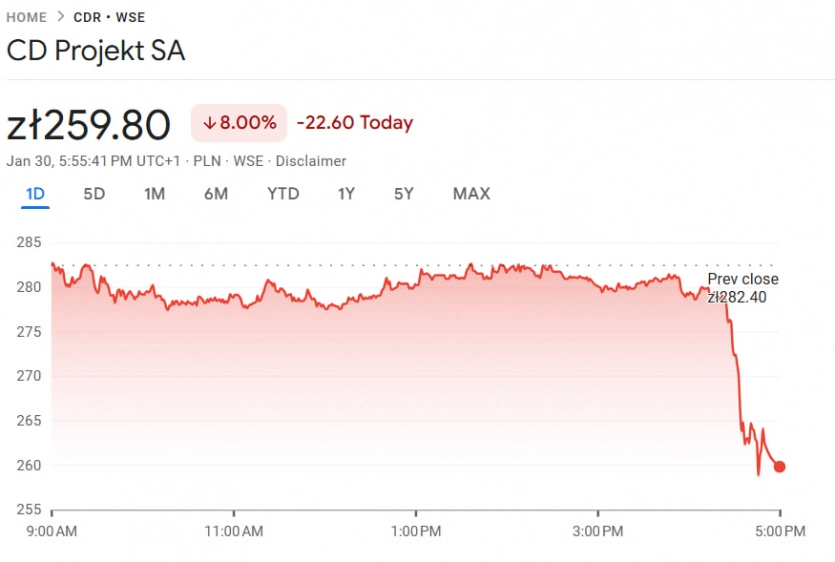Select the 1D time range tab
The image size is (835, 562).
35,193
